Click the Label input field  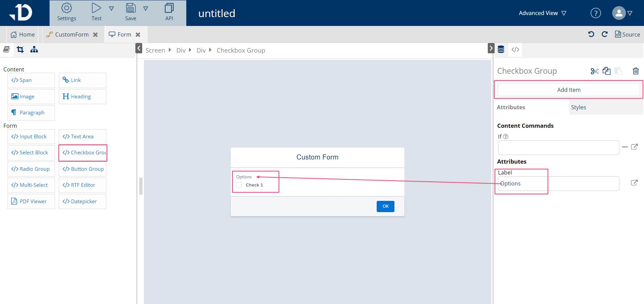(558, 184)
